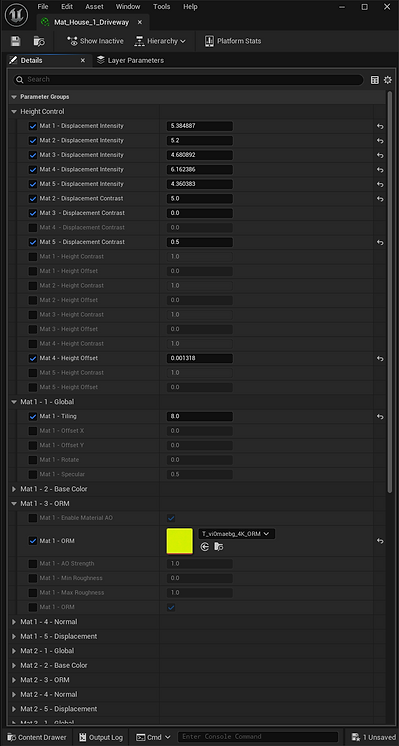
Task: Click the Details panel vertical scrollbar
Action: 390,293
